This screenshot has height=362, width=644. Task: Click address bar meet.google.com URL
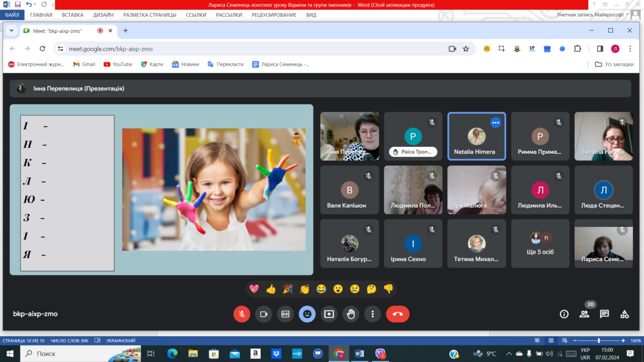pos(111,49)
